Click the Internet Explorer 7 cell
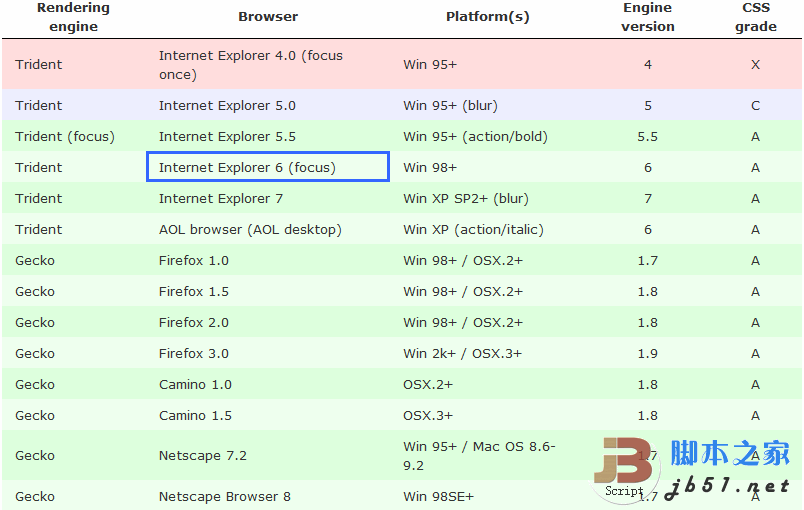804x510 pixels. [268, 198]
